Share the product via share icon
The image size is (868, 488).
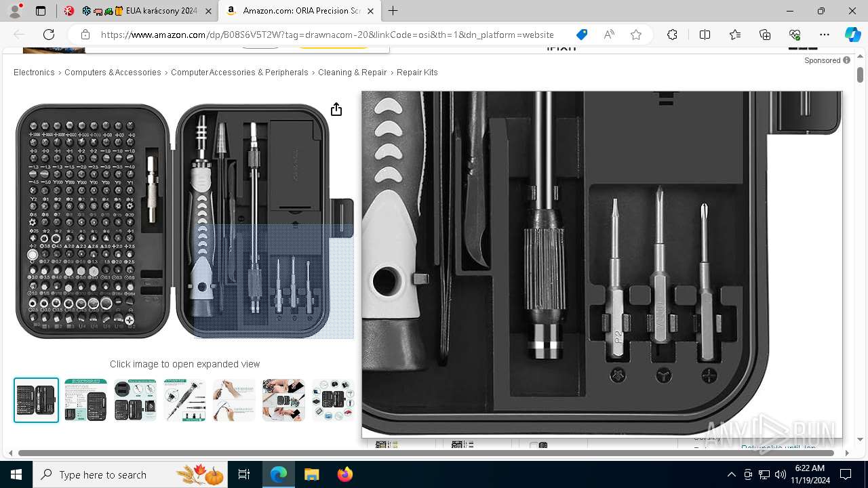click(336, 110)
